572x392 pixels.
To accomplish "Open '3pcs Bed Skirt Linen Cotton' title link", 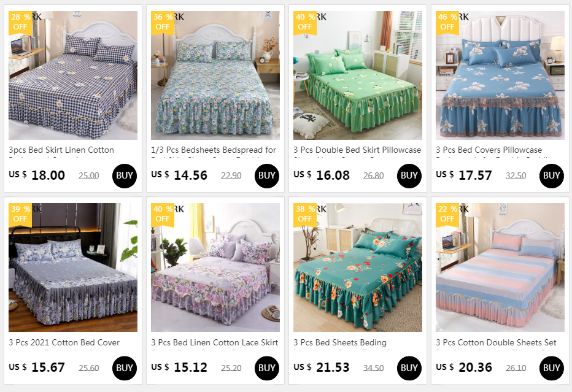I will [61, 150].
